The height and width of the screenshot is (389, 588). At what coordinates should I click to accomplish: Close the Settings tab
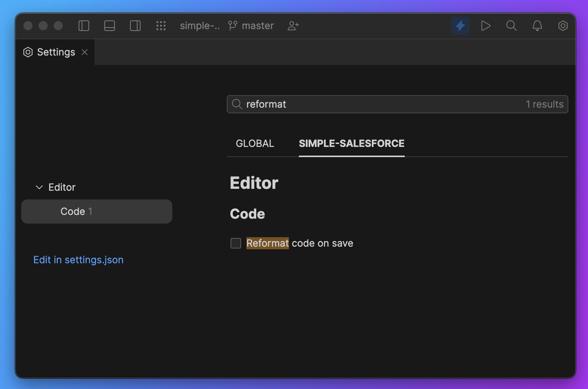tap(85, 52)
